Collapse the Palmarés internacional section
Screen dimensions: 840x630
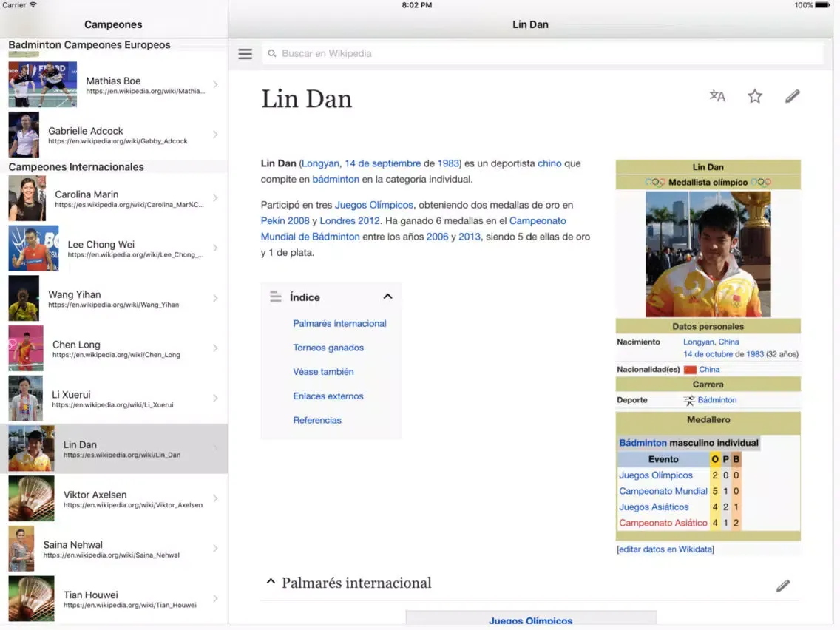[x=271, y=581]
